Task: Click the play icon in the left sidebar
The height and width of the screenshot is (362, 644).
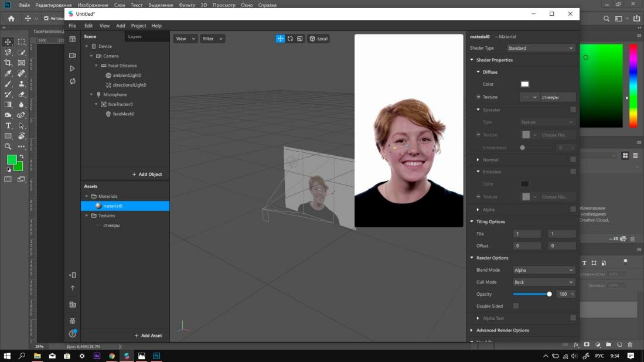Action: 72,69
